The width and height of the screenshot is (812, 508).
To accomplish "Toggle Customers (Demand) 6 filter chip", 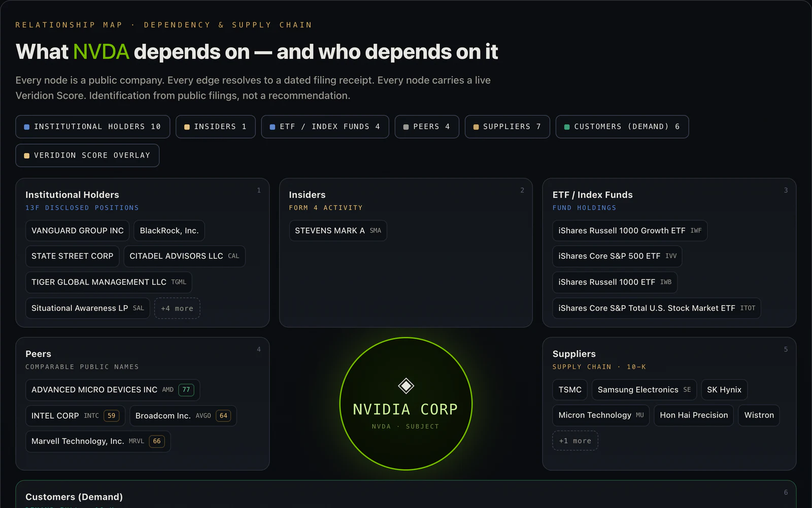I will [622, 126].
